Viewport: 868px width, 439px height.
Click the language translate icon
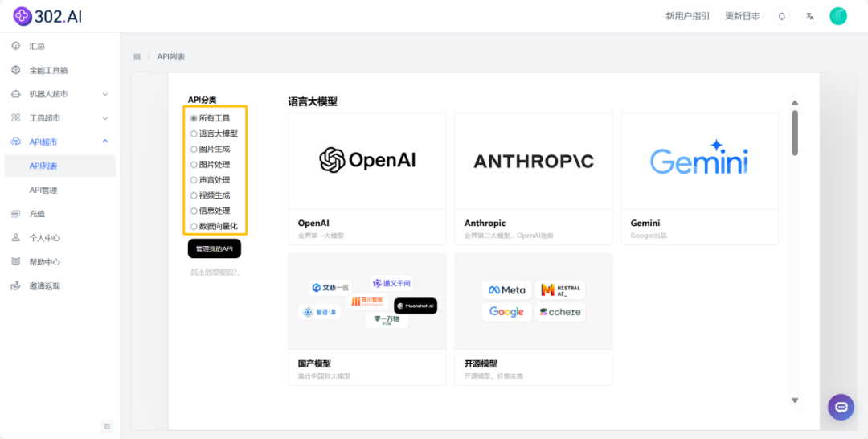point(810,16)
